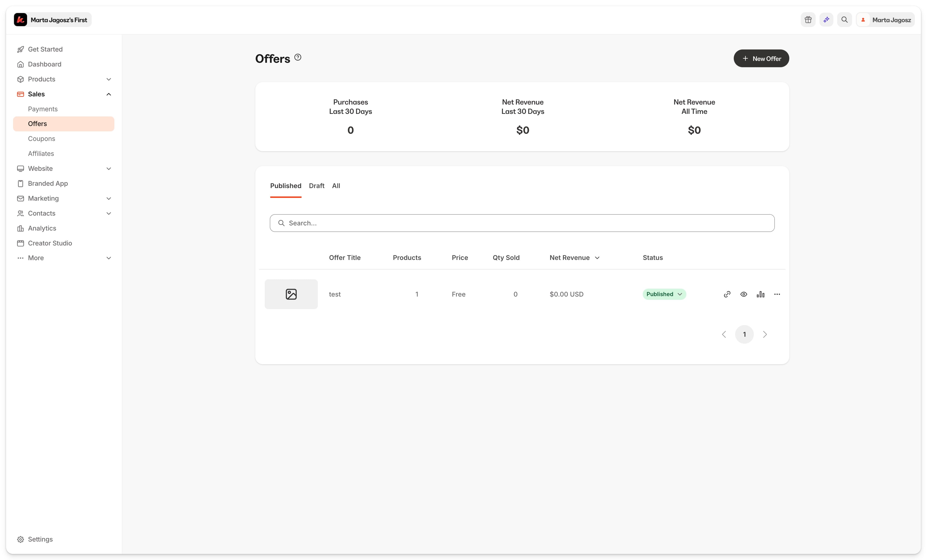
Task: Click the Products box icon
Action: [20, 79]
